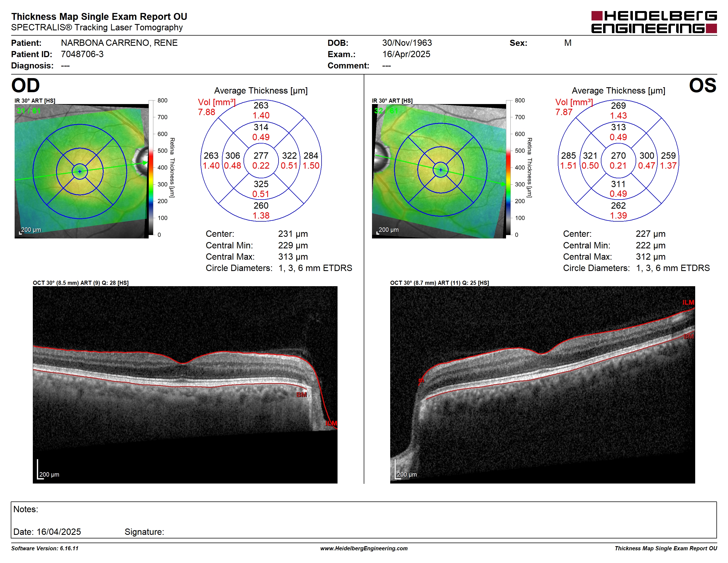Click OS outer right thickness 259

[668, 156]
